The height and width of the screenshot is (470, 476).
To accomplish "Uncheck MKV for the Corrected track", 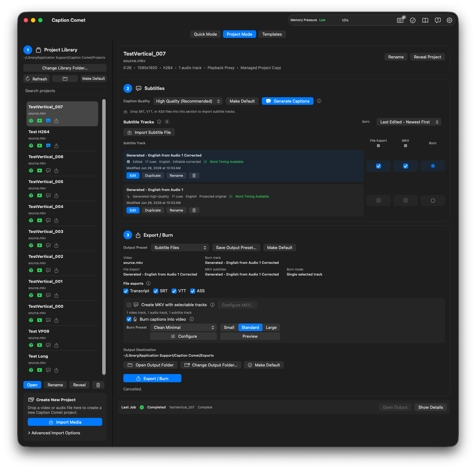I will [406, 166].
